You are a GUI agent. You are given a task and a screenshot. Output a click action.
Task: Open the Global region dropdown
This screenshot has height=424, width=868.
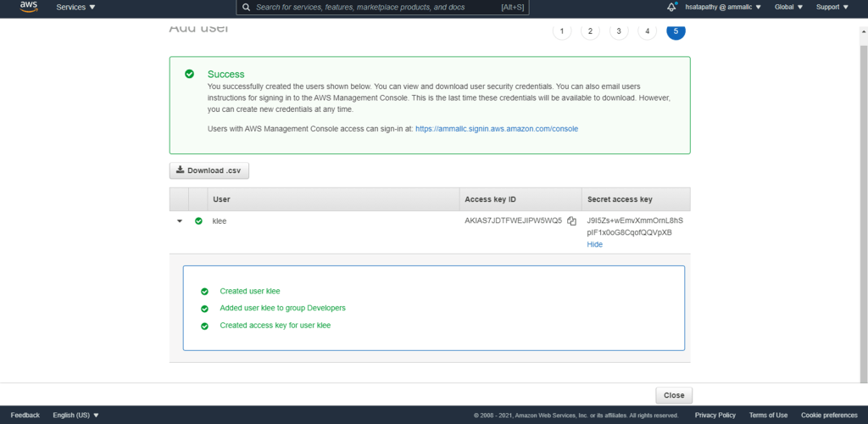pyautogui.click(x=789, y=7)
